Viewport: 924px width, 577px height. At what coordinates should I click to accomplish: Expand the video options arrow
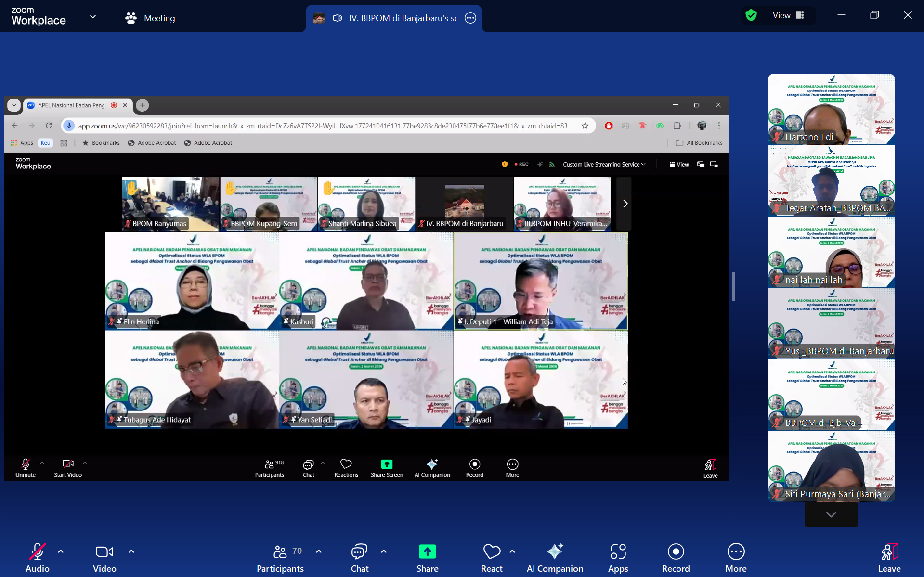click(131, 551)
